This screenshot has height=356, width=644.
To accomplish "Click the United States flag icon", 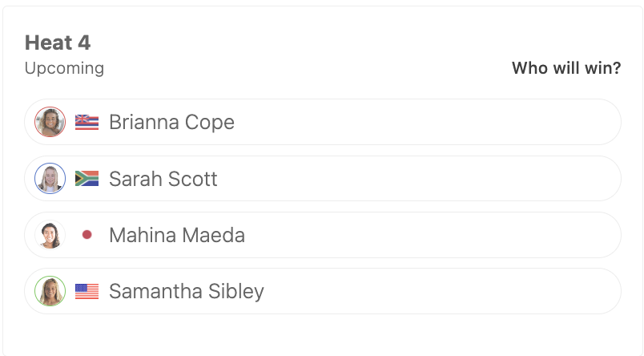I will tap(87, 291).
